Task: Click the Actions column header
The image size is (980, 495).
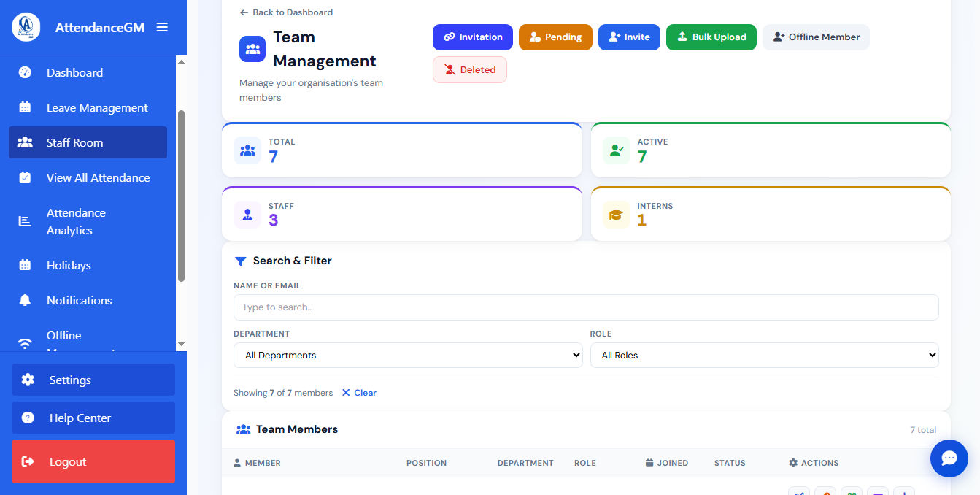Action: (814, 463)
